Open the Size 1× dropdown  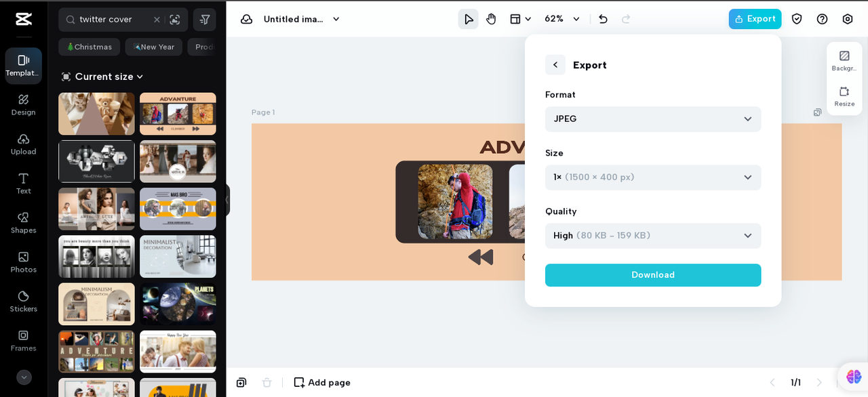click(653, 177)
